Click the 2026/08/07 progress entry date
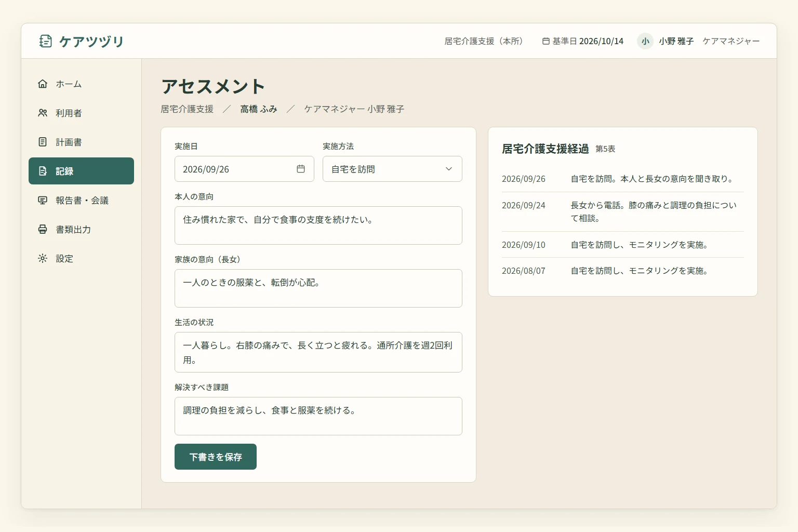This screenshot has height=532, width=798. pyautogui.click(x=524, y=271)
